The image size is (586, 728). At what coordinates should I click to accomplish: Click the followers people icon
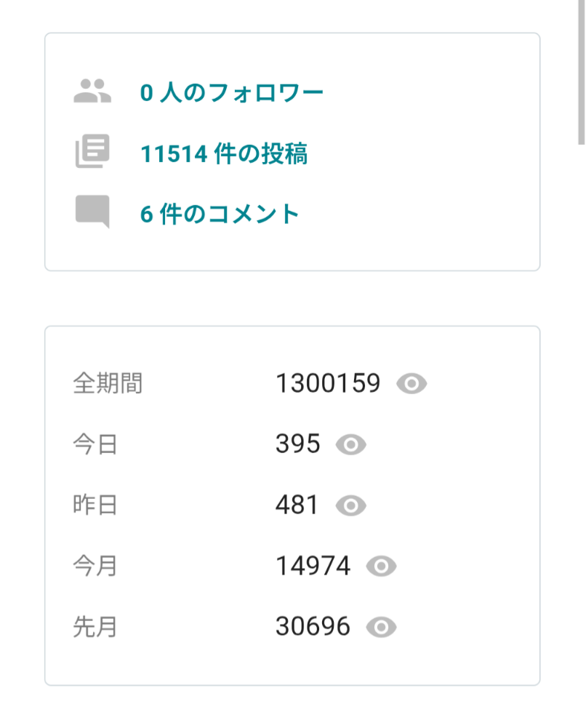[92, 91]
